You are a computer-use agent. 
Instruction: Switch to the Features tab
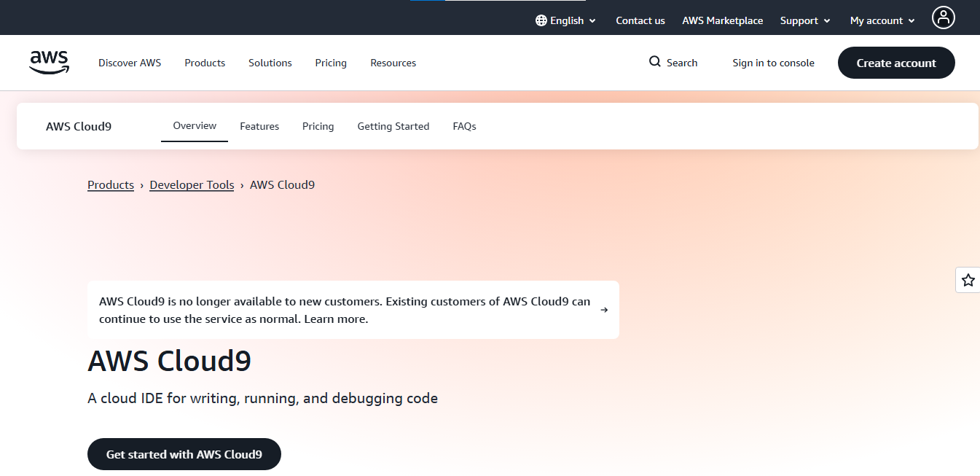[x=259, y=126]
